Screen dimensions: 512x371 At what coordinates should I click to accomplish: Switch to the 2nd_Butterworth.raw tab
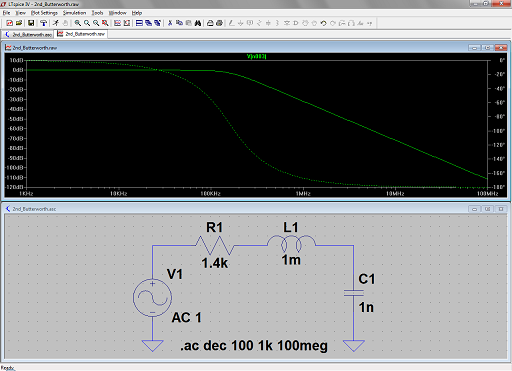81,34
